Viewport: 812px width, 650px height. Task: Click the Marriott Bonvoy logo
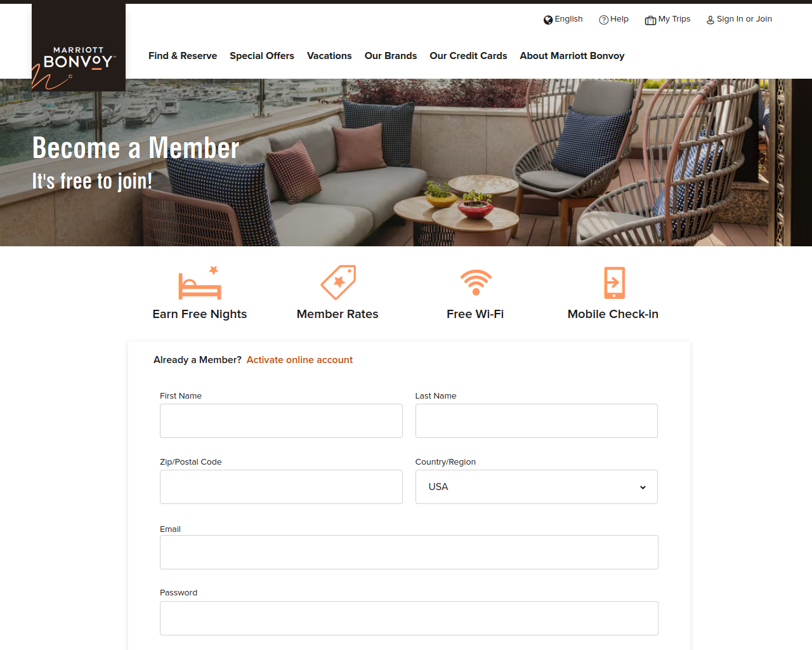pos(79,48)
